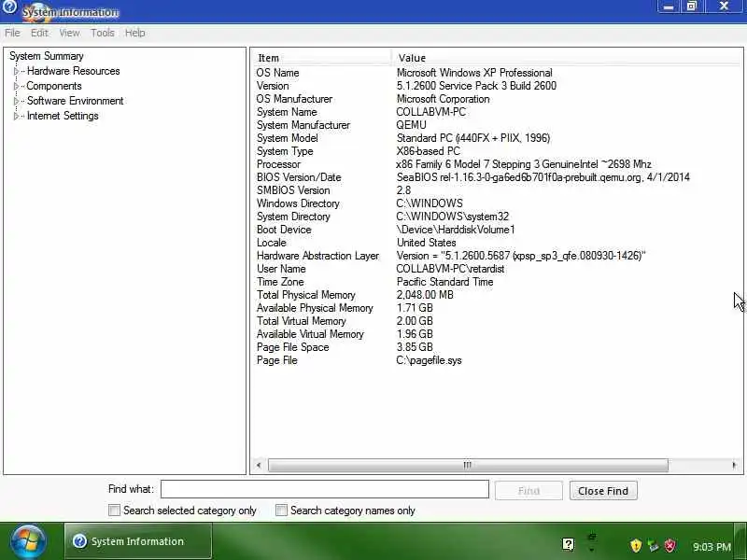The width and height of the screenshot is (747, 560).
Task: Enable Search selected category only checkbox
Action: 114,511
